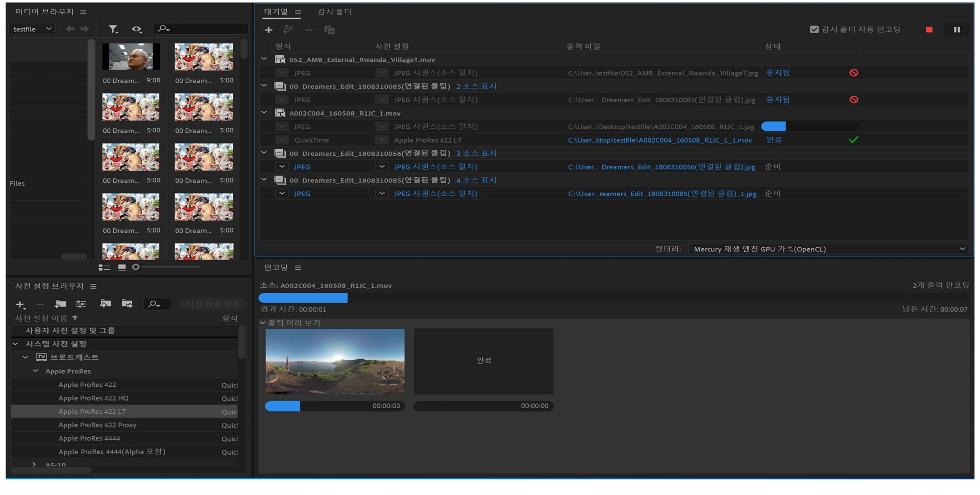Click the overall encoding progress bar
The height and width of the screenshot is (495, 980).
coord(614,298)
